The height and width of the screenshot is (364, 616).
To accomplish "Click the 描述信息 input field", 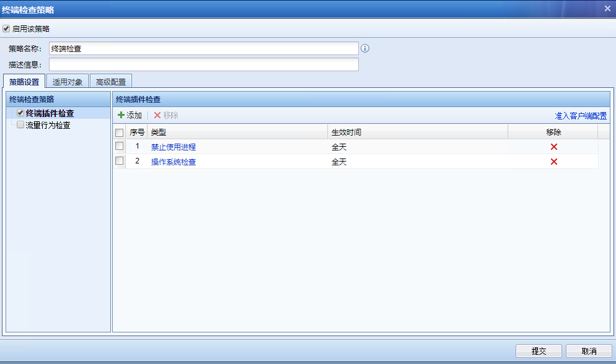I will (x=203, y=64).
